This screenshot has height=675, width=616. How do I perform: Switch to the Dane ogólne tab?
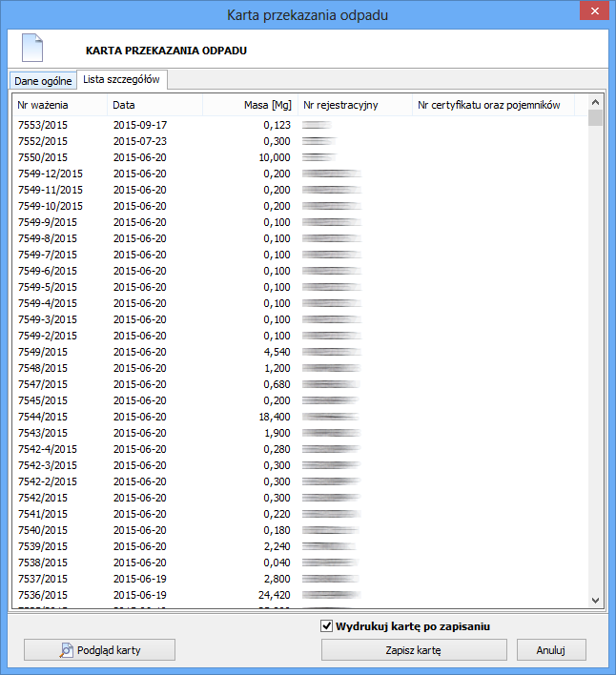pos(43,81)
